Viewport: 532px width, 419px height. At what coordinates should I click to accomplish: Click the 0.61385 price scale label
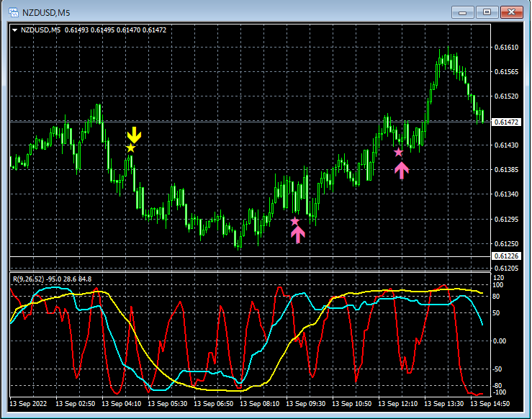pos(506,169)
